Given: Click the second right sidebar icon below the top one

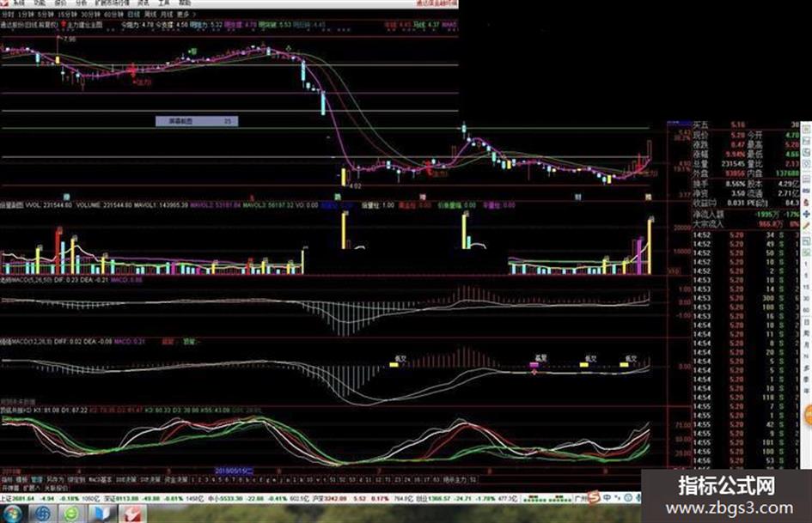Looking at the screenshot, I should coord(806,141).
